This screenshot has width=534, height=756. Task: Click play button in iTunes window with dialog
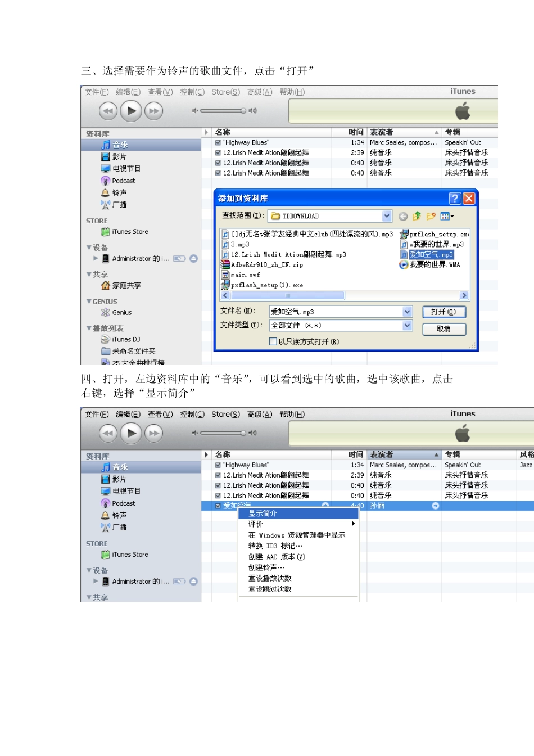tap(131, 111)
